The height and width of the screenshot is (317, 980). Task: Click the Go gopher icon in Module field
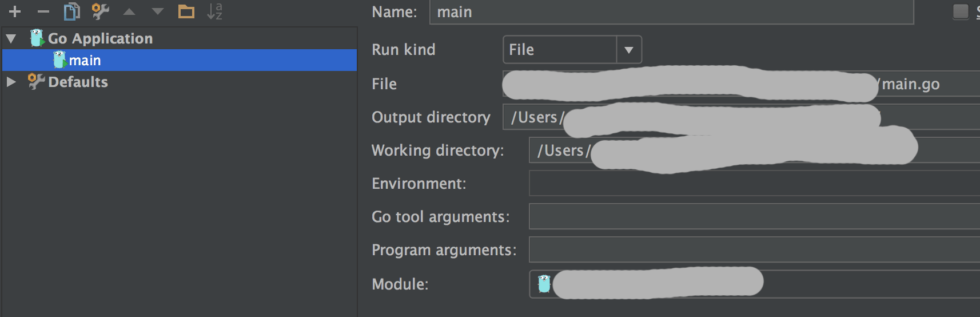pos(544,283)
